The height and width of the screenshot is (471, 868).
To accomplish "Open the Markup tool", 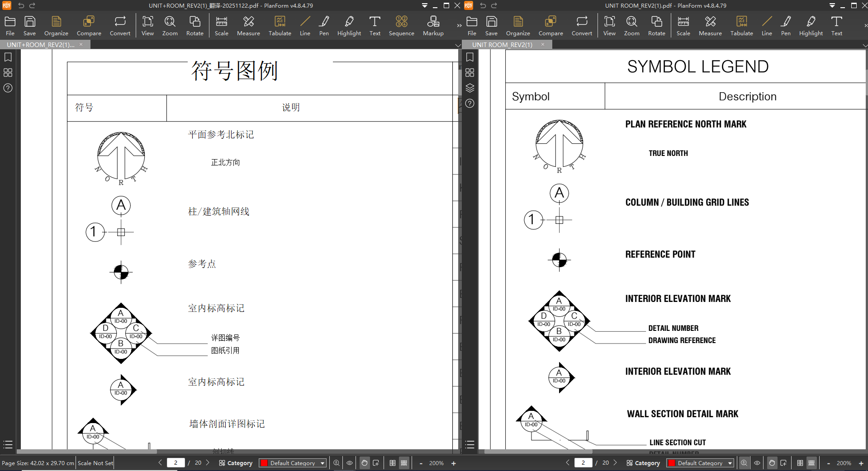I will [433, 26].
